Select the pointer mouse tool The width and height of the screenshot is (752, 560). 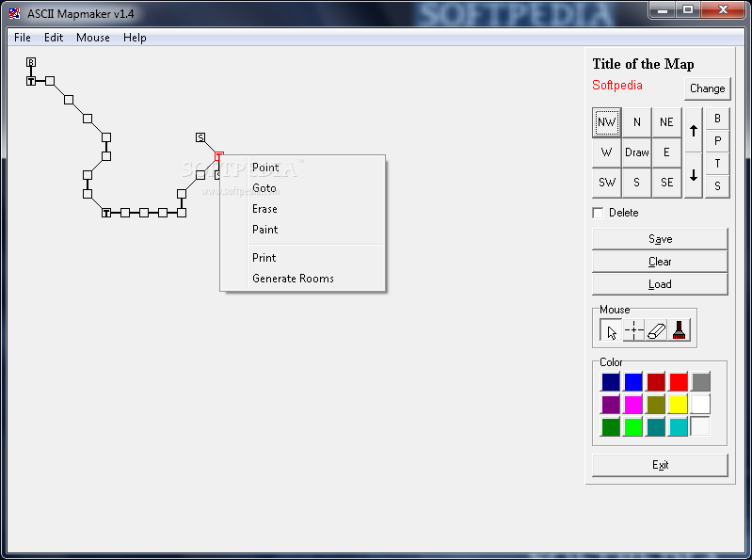point(611,330)
